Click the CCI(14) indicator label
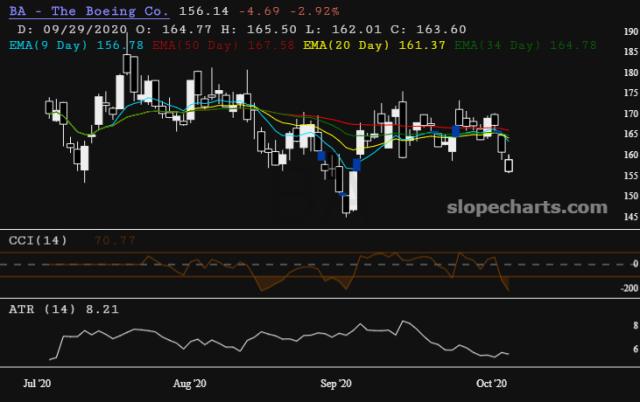640x402 pixels. click(x=36, y=240)
